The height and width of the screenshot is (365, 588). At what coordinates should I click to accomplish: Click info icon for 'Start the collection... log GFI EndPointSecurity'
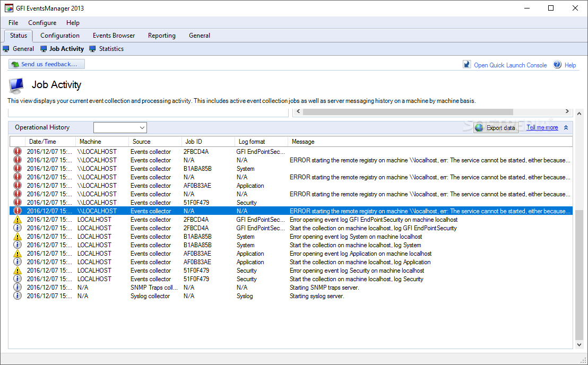18,228
